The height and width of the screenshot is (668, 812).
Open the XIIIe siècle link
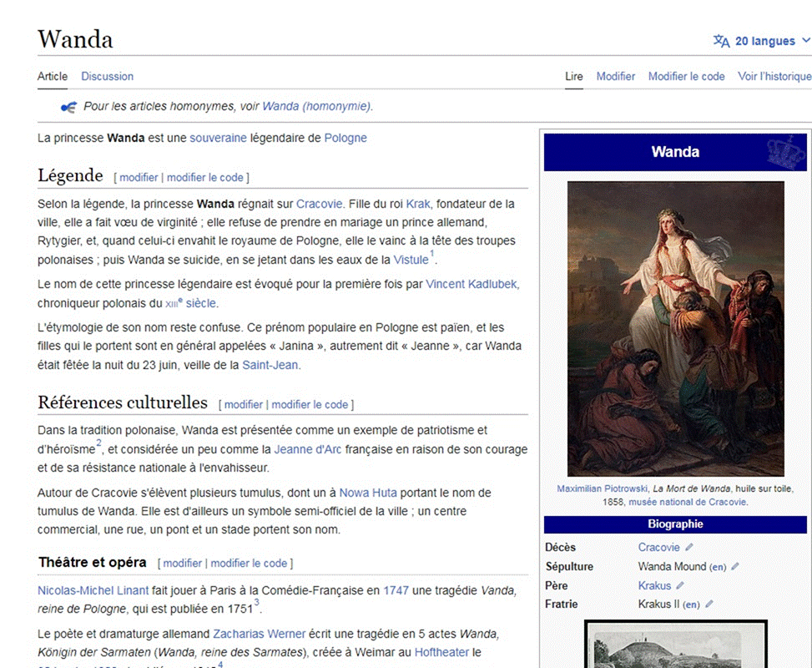tap(190, 302)
